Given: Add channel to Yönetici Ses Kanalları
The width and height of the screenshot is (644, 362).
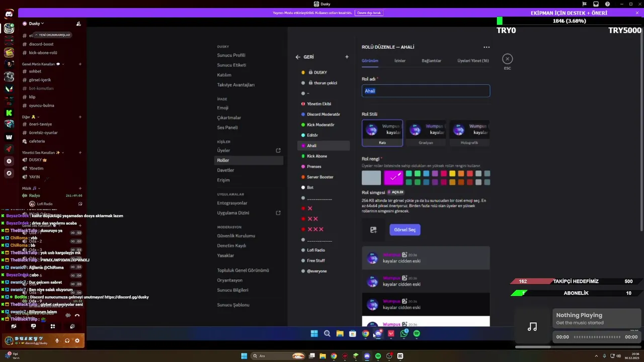Looking at the screenshot, I should [x=80, y=152].
